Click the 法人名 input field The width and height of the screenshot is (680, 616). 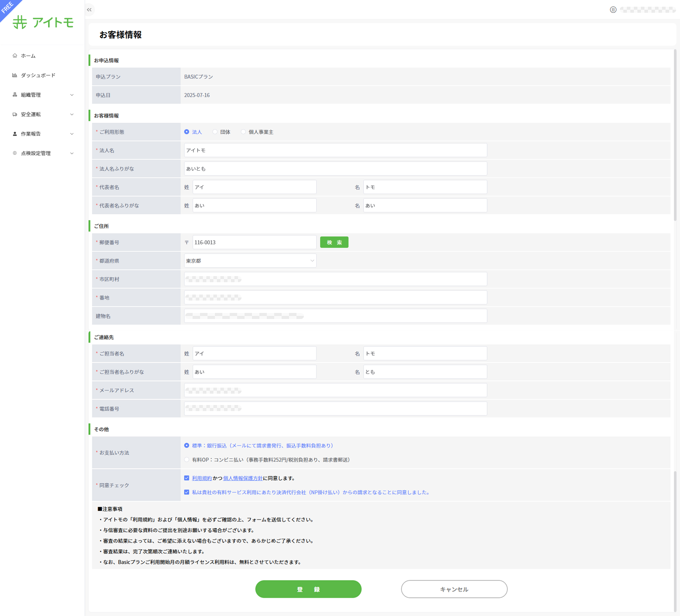point(335,150)
